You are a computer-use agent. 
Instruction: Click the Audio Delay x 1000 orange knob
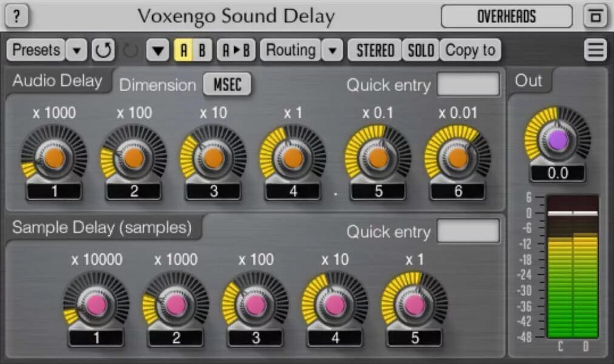pyautogui.click(x=54, y=158)
